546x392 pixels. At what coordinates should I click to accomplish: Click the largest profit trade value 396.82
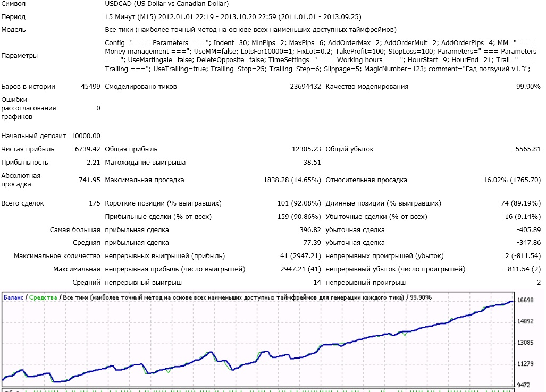[310, 230]
